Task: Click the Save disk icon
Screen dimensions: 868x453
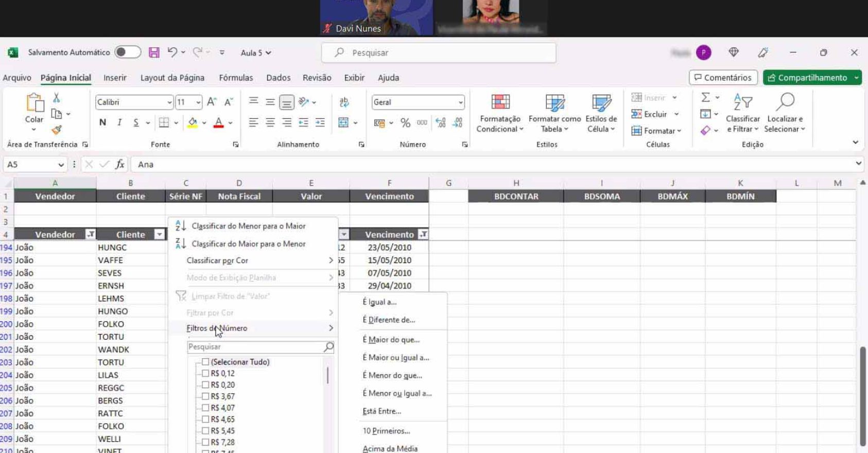Action: (x=153, y=53)
